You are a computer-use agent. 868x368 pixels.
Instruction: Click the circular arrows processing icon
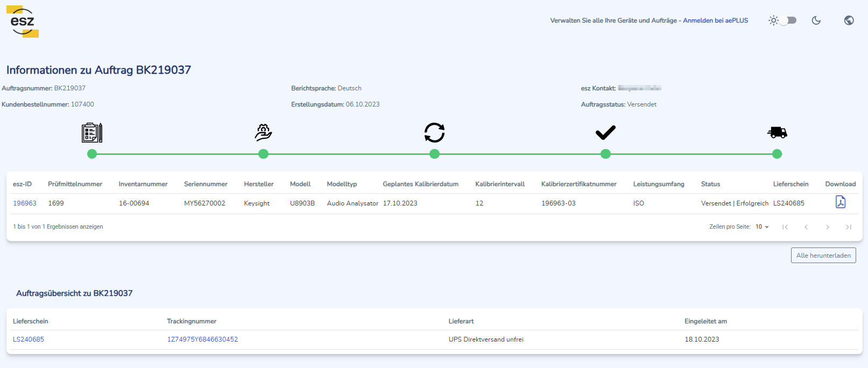click(x=434, y=132)
